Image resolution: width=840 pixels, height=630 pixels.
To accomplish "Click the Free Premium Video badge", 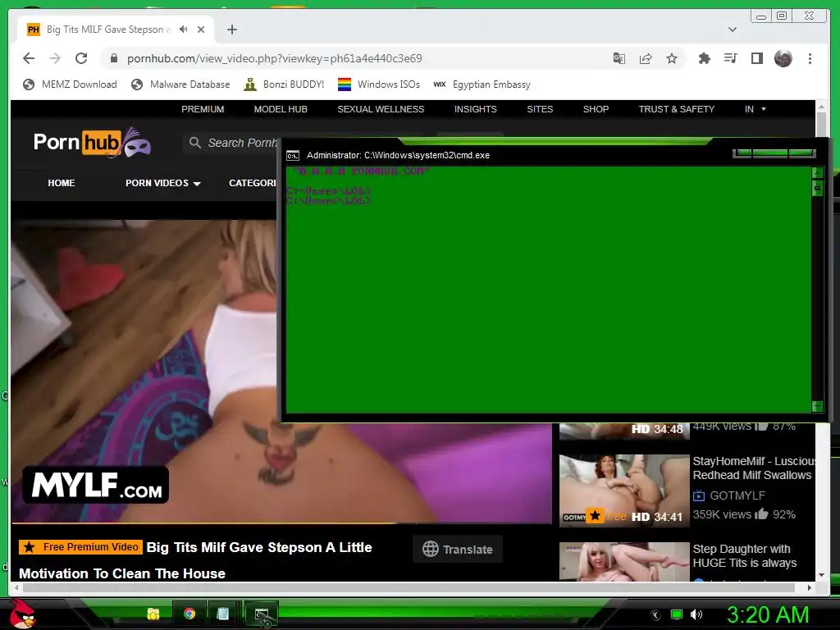I will tap(81, 547).
